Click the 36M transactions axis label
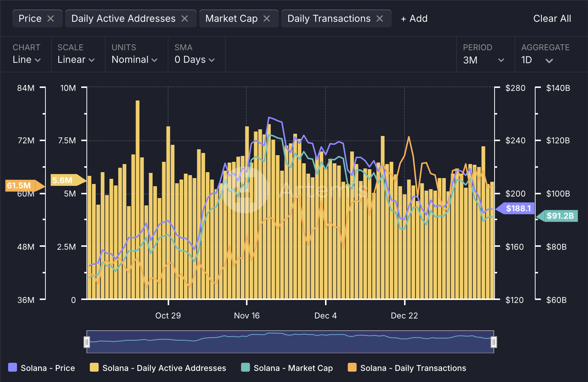This screenshot has width=588, height=382. pyautogui.click(x=26, y=300)
